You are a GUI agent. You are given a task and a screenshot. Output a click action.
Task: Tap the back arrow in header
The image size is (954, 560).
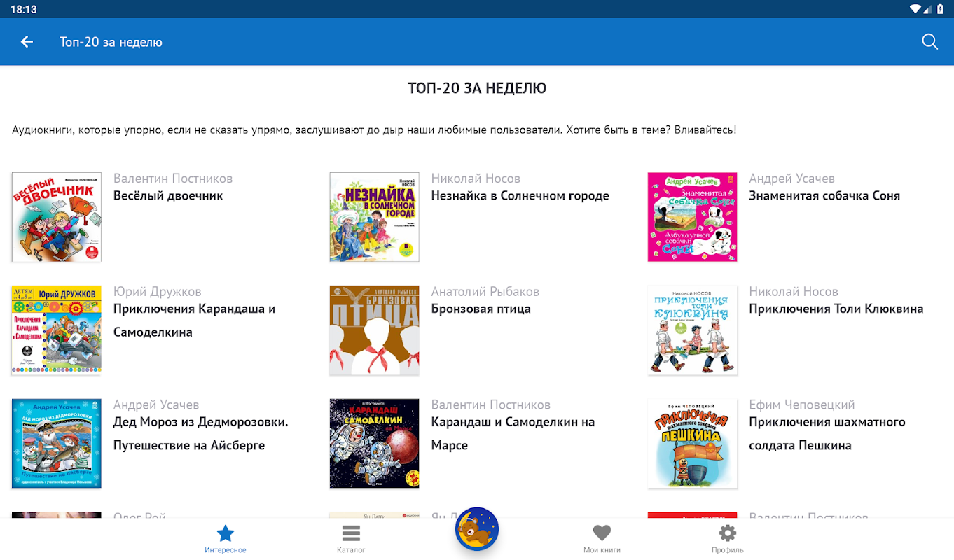coord(27,42)
